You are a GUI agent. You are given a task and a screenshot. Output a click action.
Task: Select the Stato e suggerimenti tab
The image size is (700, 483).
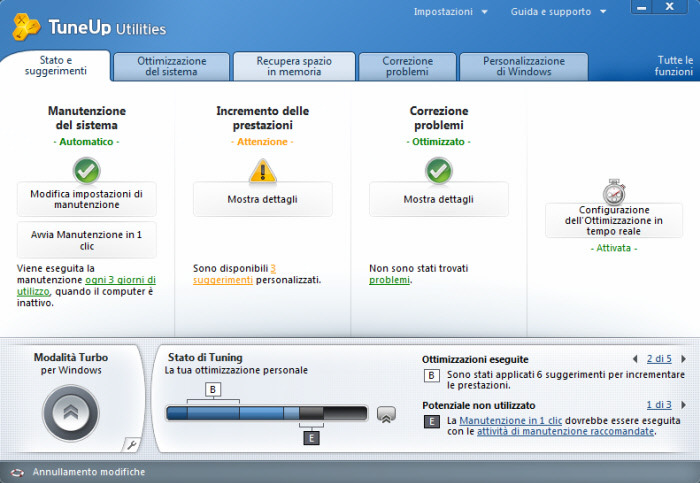coord(56,66)
